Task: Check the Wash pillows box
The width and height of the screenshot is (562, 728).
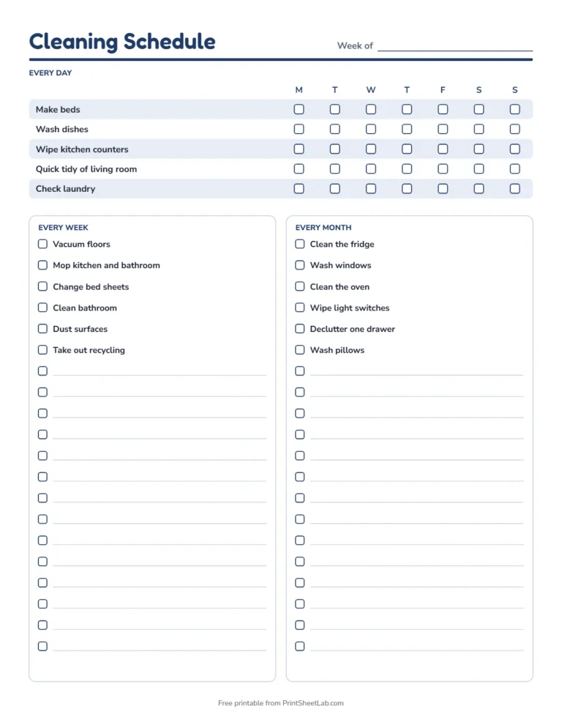Action: tap(300, 349)
